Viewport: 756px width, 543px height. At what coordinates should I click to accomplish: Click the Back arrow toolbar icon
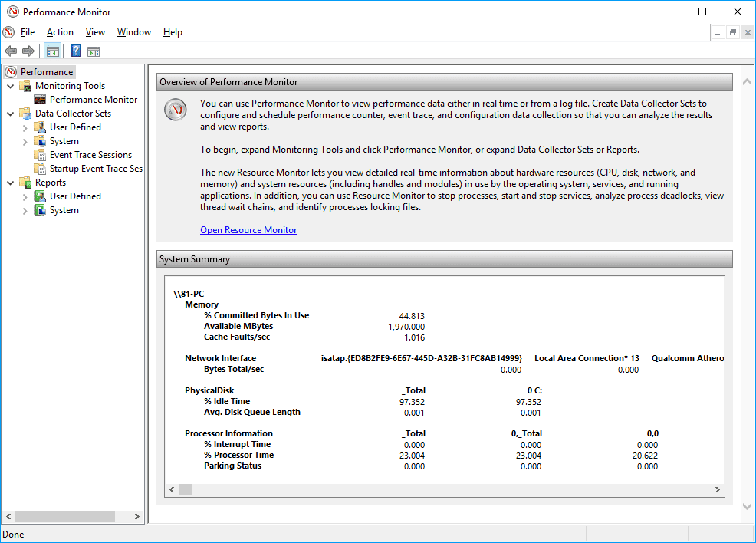coord(11,51)
